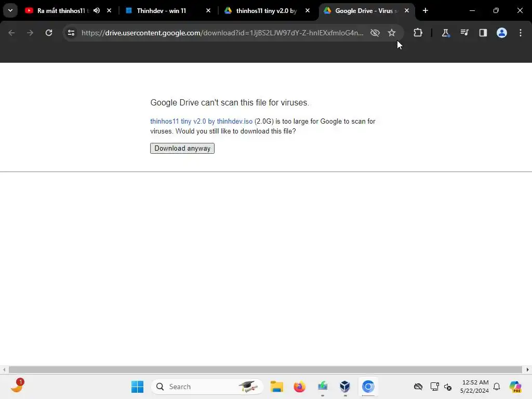Click the taskbar Search box
Image resolution: width=532 pixels, height=399 pixels.
[207, 387]
